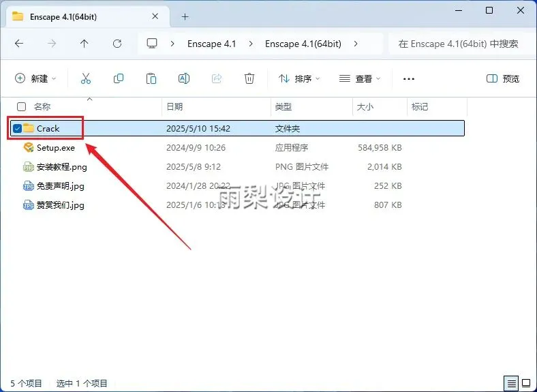The height and width of the screenshot is (392, 537).
Task: Toggle the 预览 (Preview) pane button
Action: 503,78
